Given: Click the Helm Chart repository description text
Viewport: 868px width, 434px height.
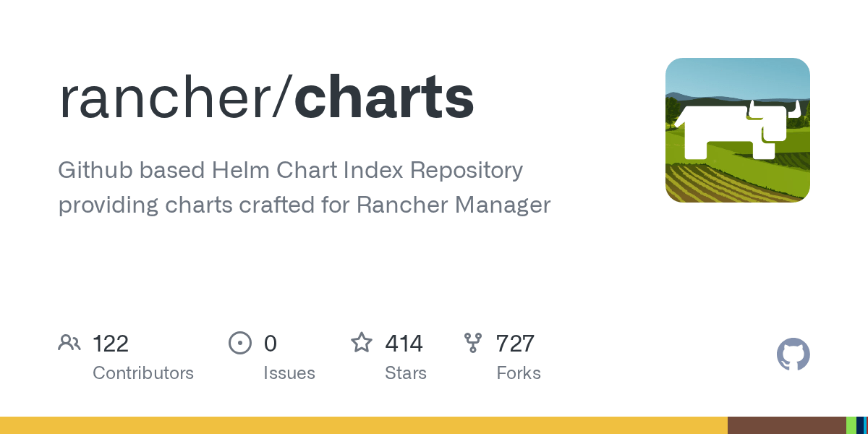Looking at the screenshot, I should (x=304, y=188).
